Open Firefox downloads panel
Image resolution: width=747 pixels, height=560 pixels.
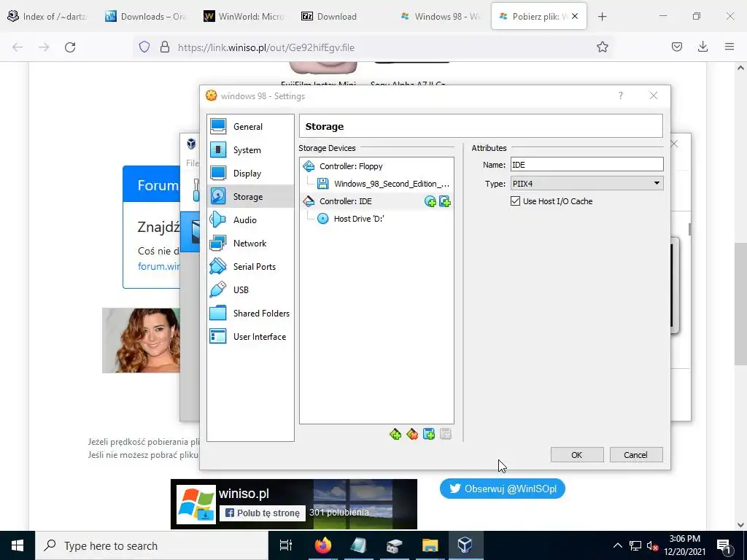tap(703, 47)
